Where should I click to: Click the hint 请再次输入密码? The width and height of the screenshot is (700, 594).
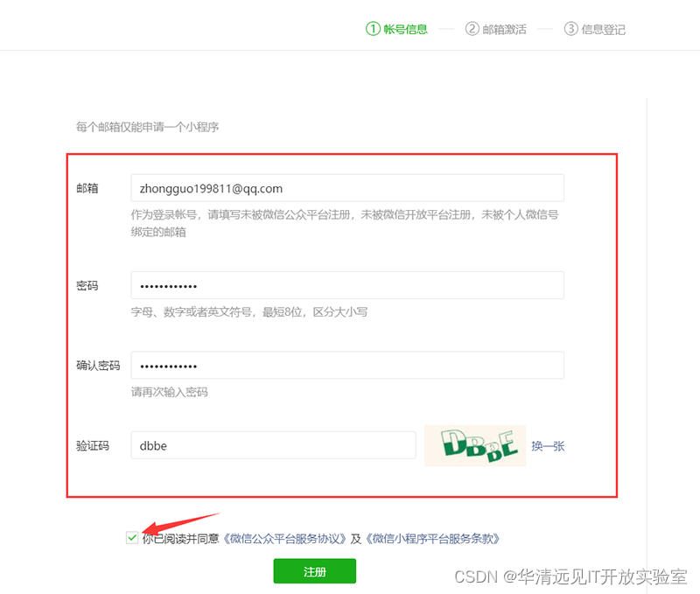pos(169,392)
